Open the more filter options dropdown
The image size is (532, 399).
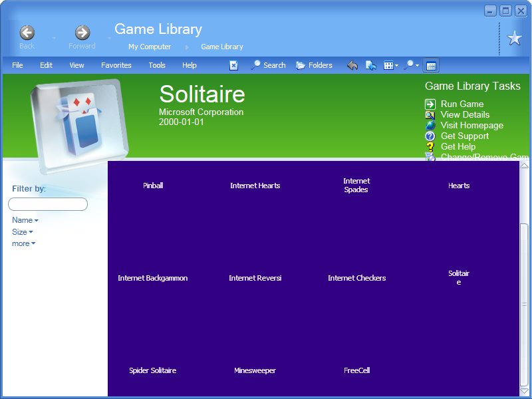(23, 243)
